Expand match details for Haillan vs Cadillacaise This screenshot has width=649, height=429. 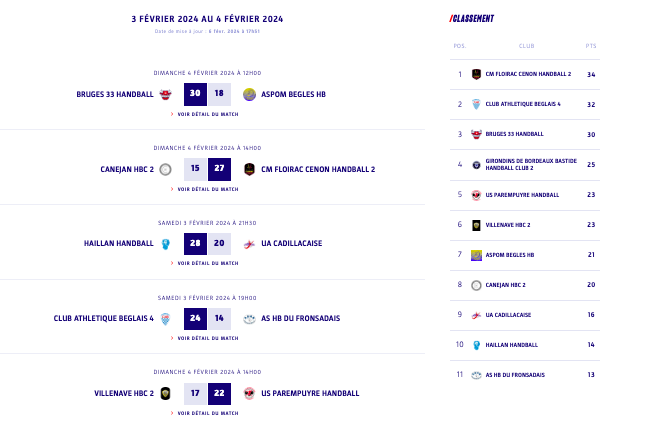coord(207,263)
